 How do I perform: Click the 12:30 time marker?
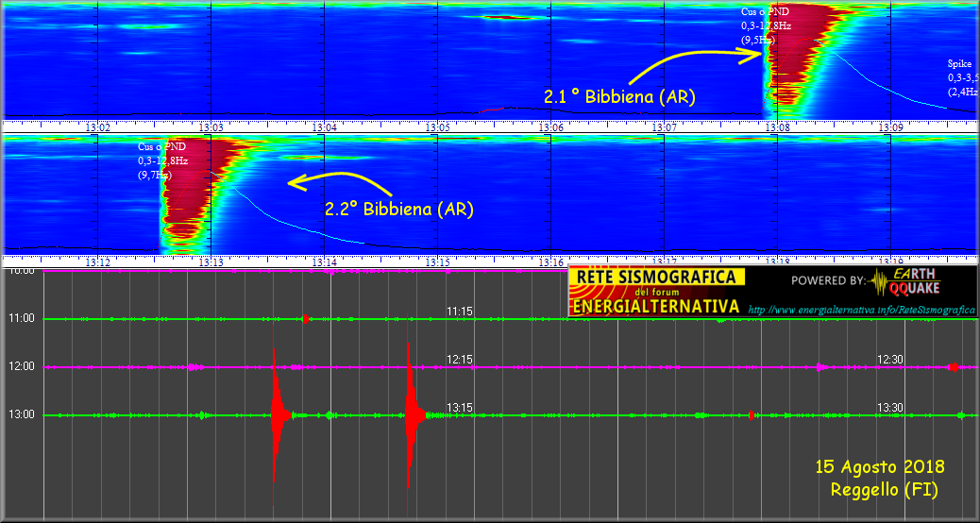(890, 360)
